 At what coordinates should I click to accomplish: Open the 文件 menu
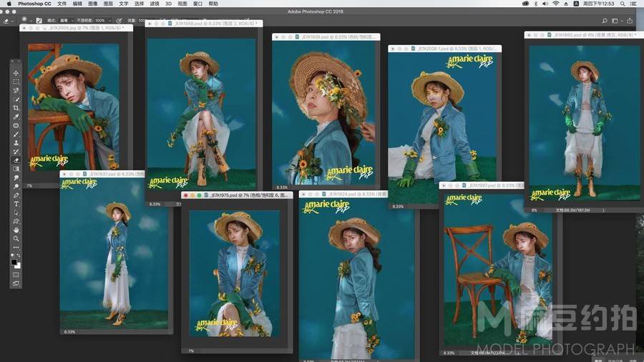(62, 4)
